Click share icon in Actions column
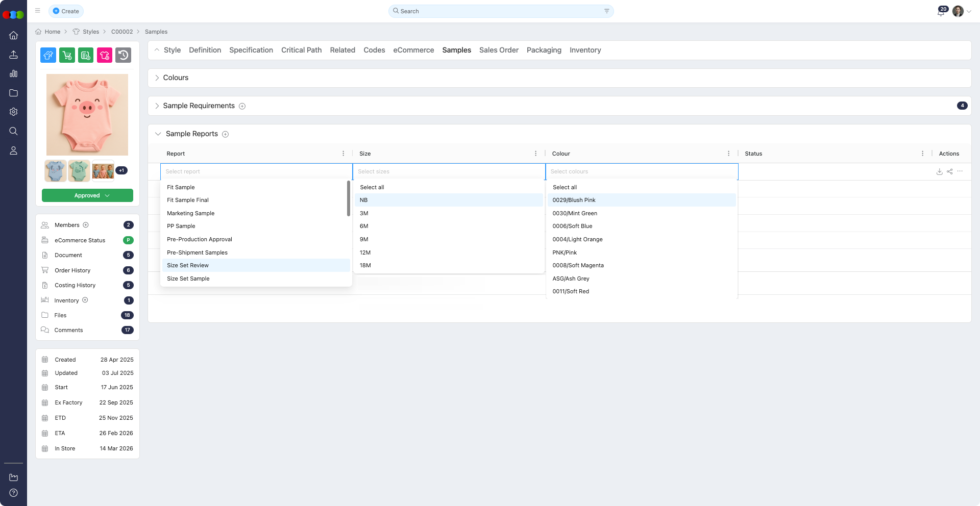This screenshot has width=980, height=506. point(949,172)
